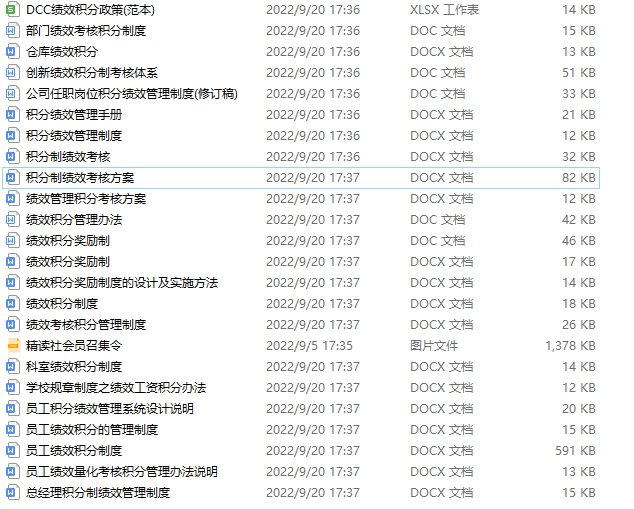The image size is (634, 509).
Task: Click the 1,378 KB size of 精读社会员召集令
Action: click(x=570, y=346)
